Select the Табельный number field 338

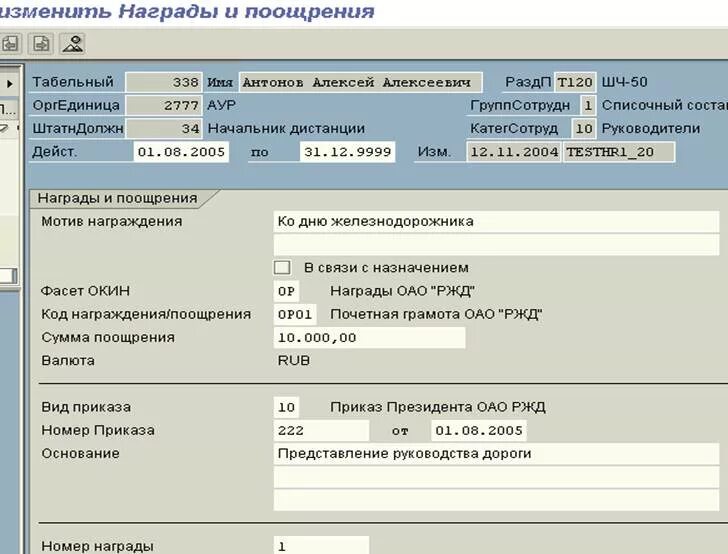164,82
